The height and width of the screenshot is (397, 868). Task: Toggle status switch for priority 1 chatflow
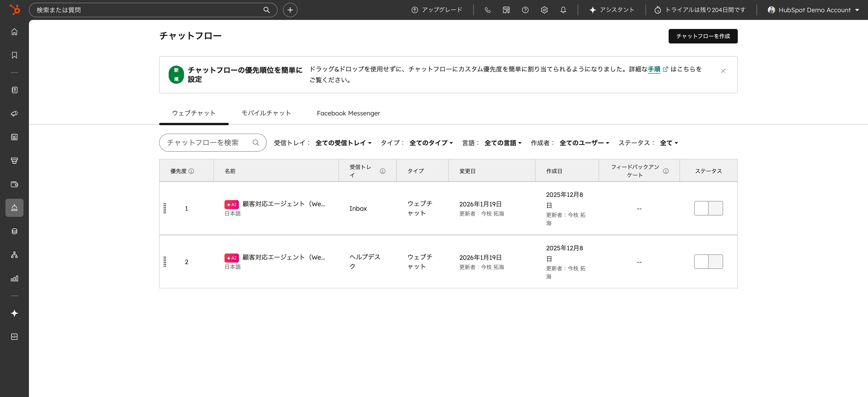tap(708, 208)
